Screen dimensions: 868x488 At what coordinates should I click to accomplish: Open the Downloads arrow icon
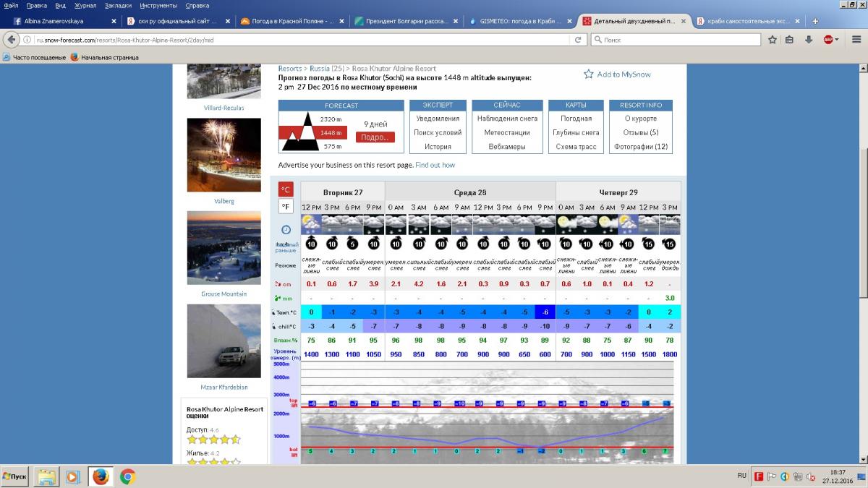tap(809, 40)
